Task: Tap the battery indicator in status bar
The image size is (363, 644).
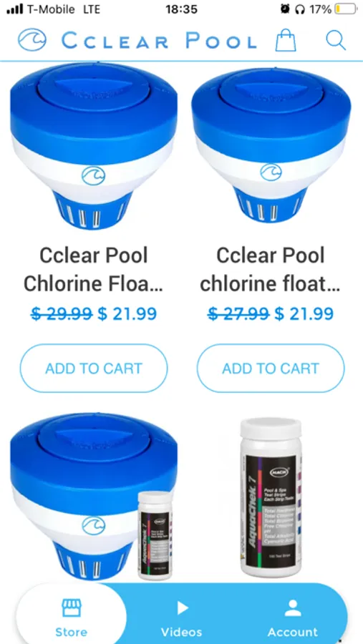Action: point(345,9)
